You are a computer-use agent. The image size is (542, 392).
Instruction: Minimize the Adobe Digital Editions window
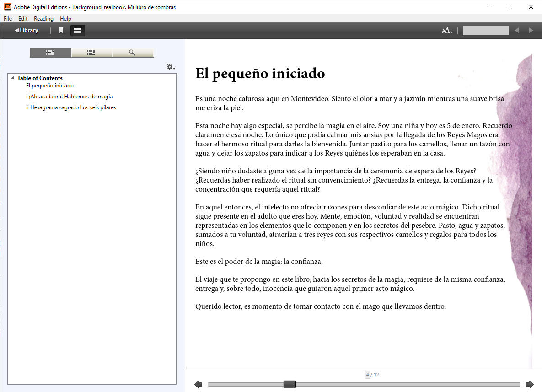[489, 7]
